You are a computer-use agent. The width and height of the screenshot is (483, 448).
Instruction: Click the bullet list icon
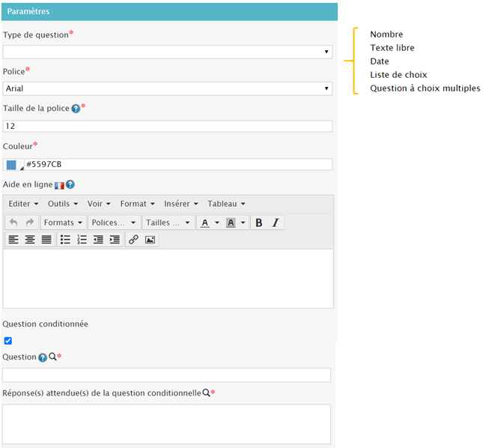click(65, 240)
